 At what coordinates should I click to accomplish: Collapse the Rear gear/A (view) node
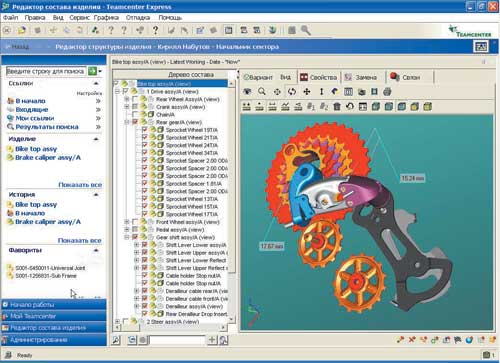tap(127, 122)
